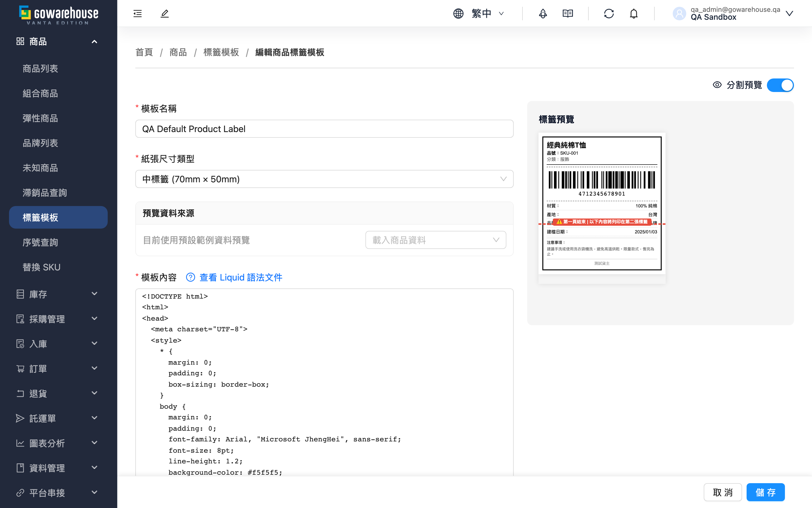Click the pencil edit icon in header

164,14
